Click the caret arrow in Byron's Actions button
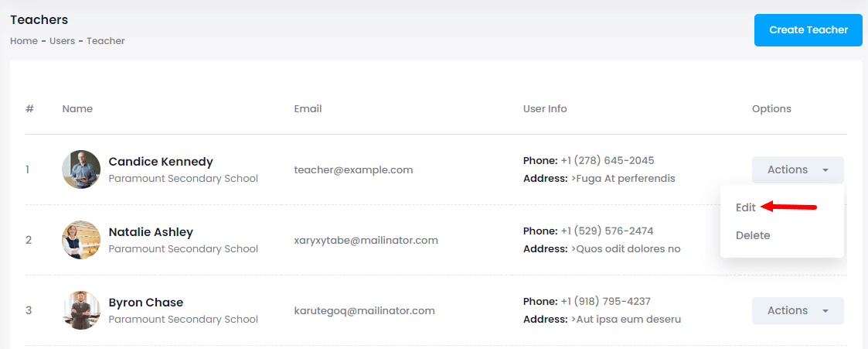Screen dimensions: 868x349 point(825,311)
